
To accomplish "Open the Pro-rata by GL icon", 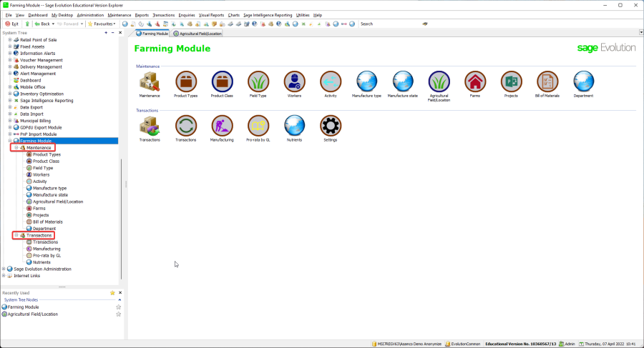I will tap(258, 126).
